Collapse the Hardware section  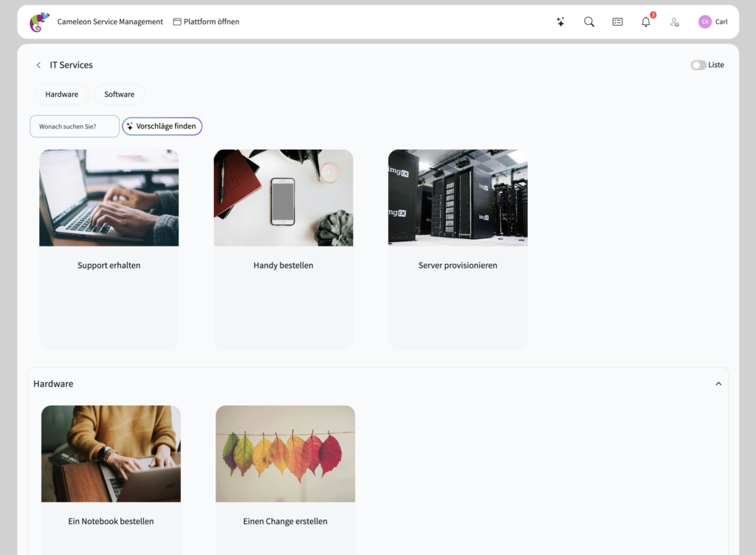pyautogui.click(x=718, y=384)
